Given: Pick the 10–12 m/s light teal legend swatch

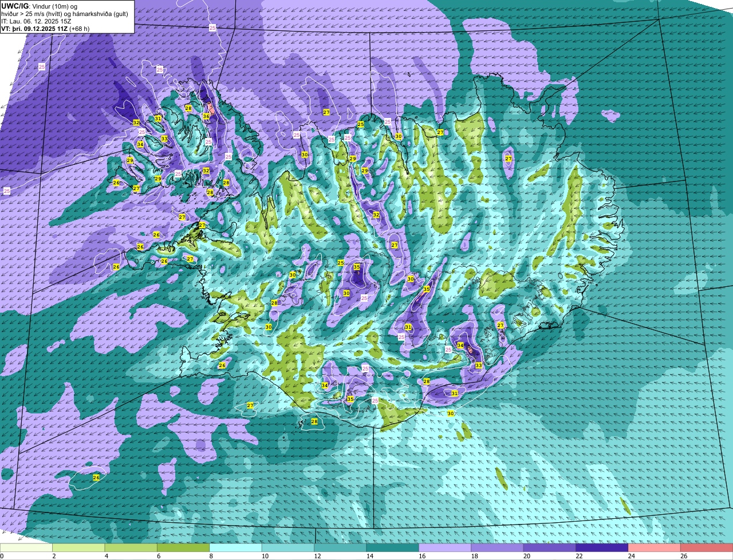Looking at the screenshot, I should pyautogui.click(x=288, y=548).
